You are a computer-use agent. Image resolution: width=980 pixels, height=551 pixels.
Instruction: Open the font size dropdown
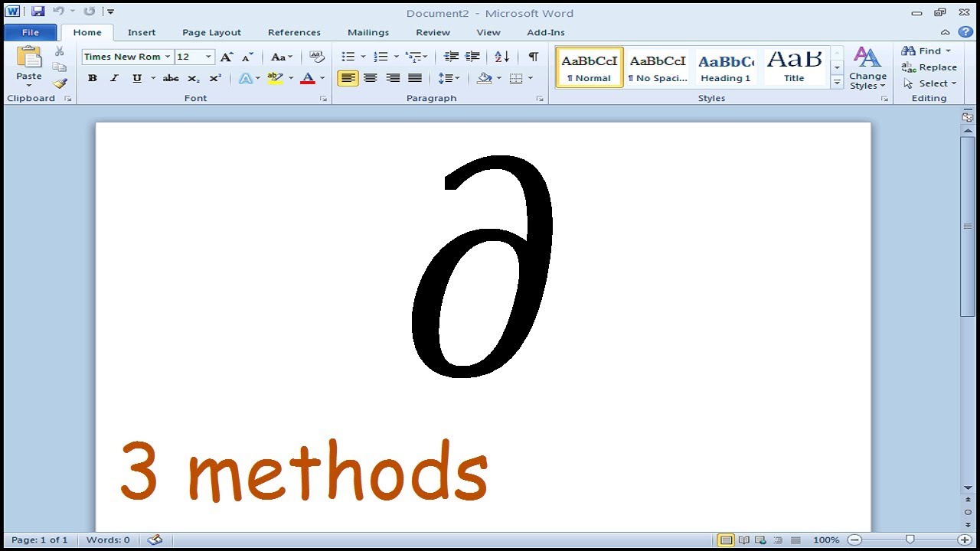coord(208,57)
